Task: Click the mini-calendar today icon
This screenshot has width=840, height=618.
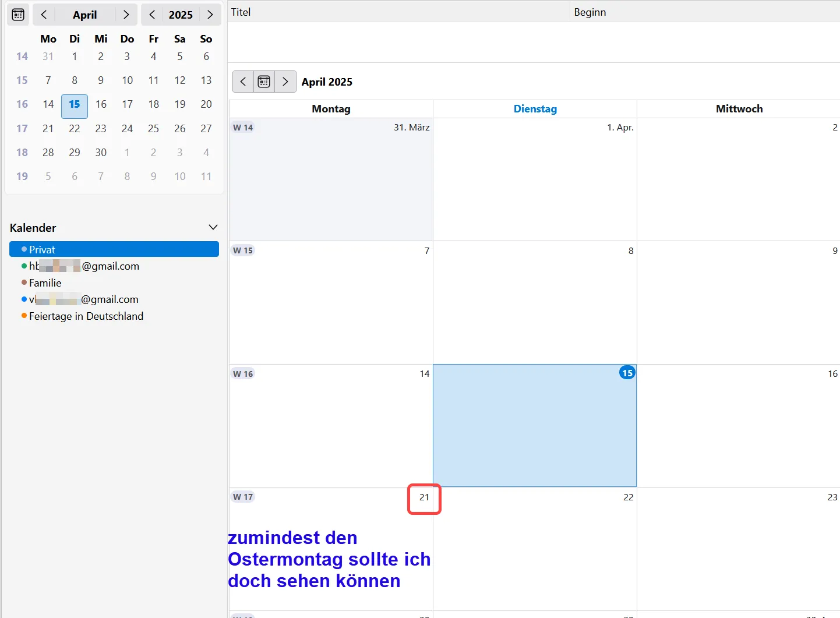Action: click(18, 15)
